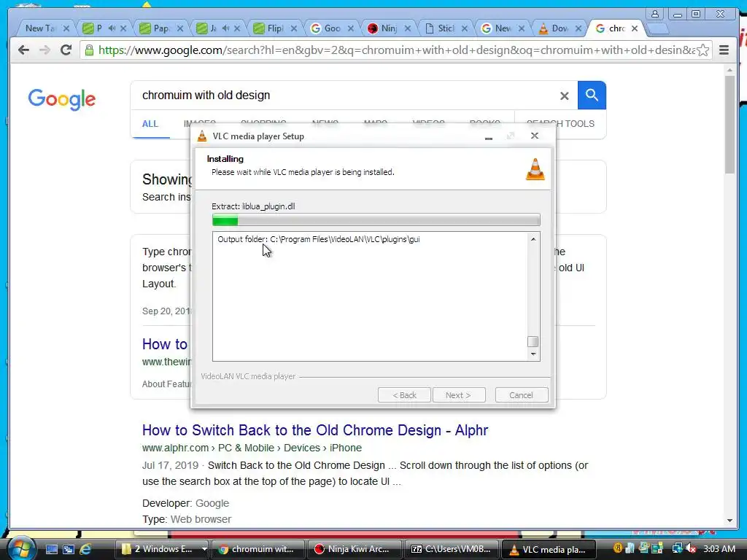
Task: Open 'How to Switch Back to the Old Chrome Design - Alphr'
Action: [315, 430]
